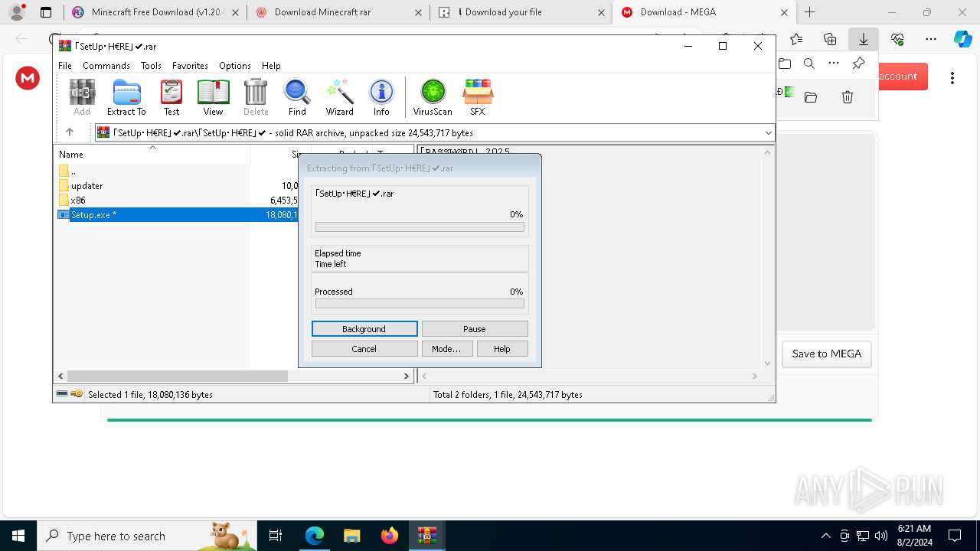
Task: Open Windows Start menu
Action: click(x=18, y=536)
